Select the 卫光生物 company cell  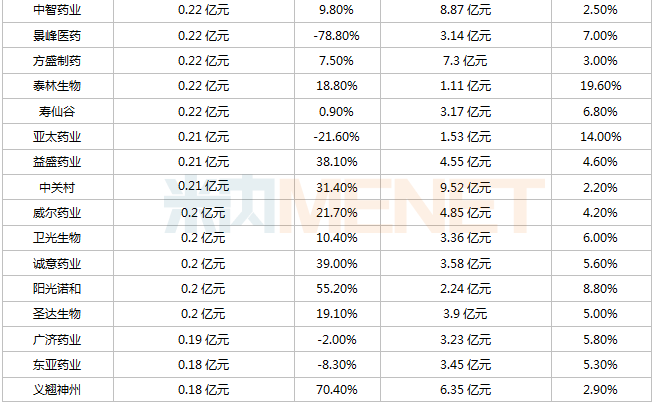click(57, 238)
